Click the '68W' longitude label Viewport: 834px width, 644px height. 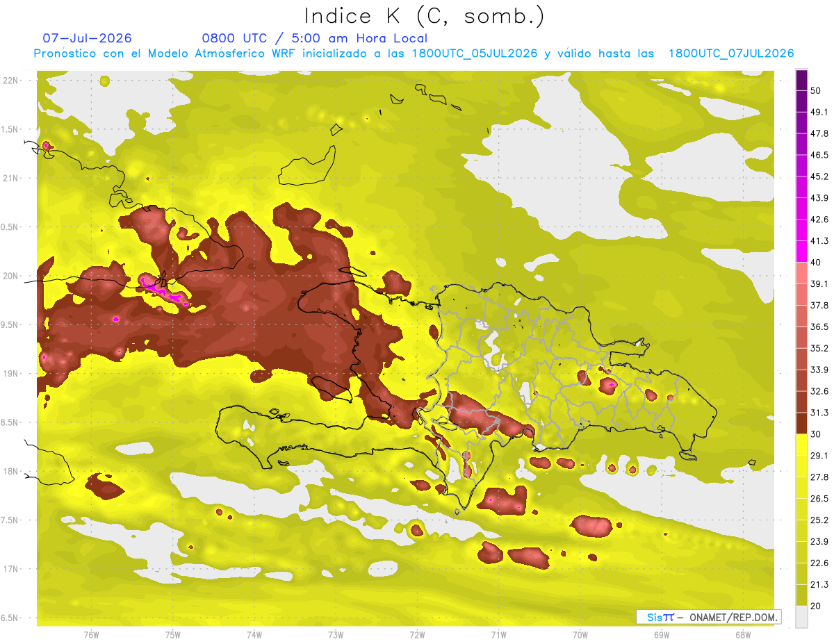[743, 634]
